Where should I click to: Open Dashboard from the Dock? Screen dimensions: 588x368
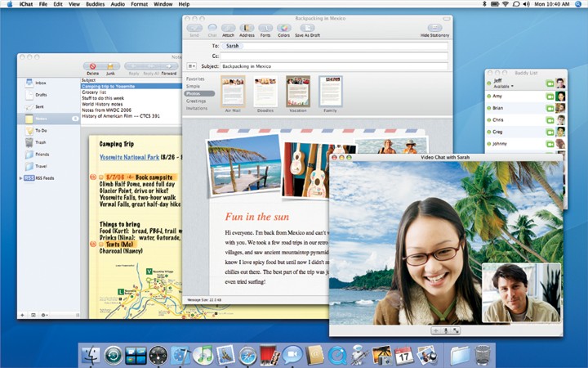tap(158, 355)
